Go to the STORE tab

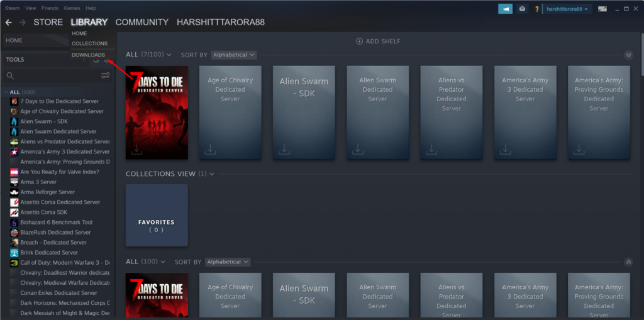[48, 22]
